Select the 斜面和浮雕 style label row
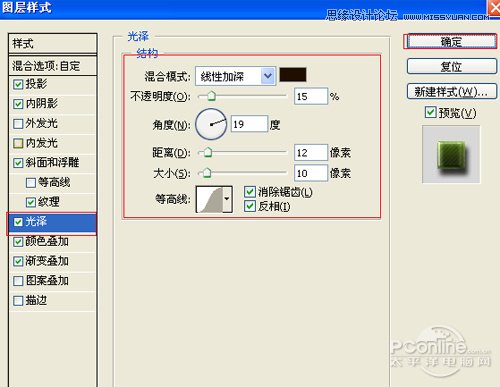 click(x=53, y=163)
